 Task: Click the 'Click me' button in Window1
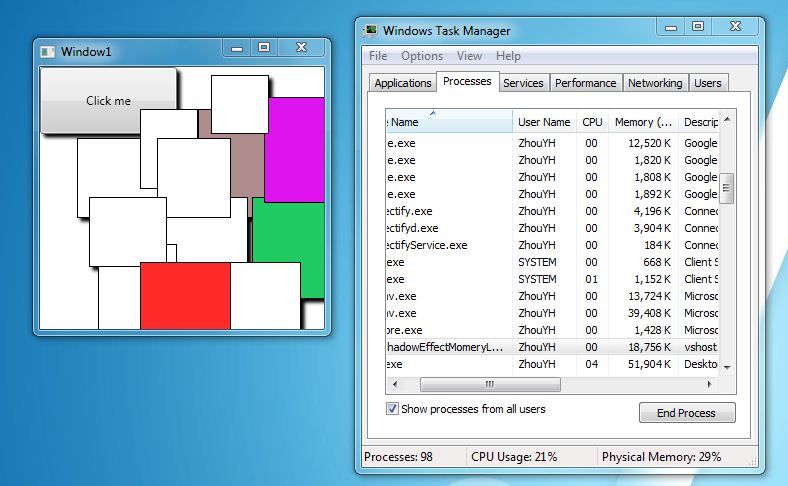point(109,101)
